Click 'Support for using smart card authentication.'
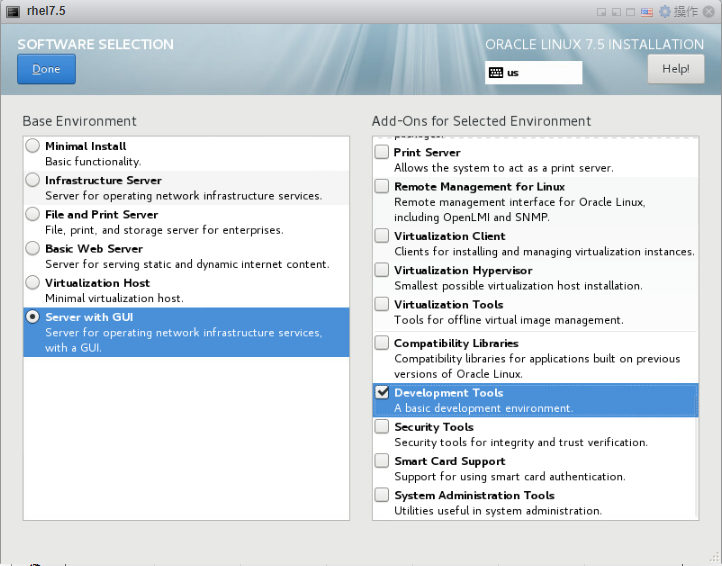722x566 pixels. (510, 477)
